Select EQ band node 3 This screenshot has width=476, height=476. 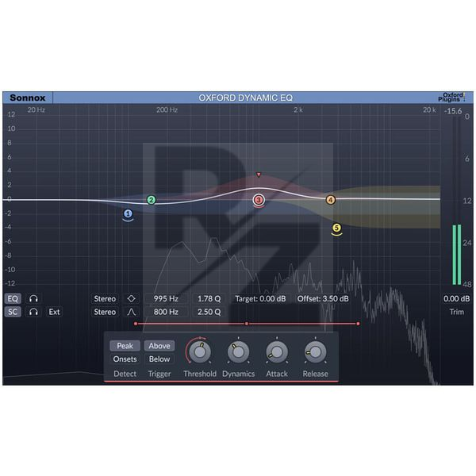click(259, 200)
